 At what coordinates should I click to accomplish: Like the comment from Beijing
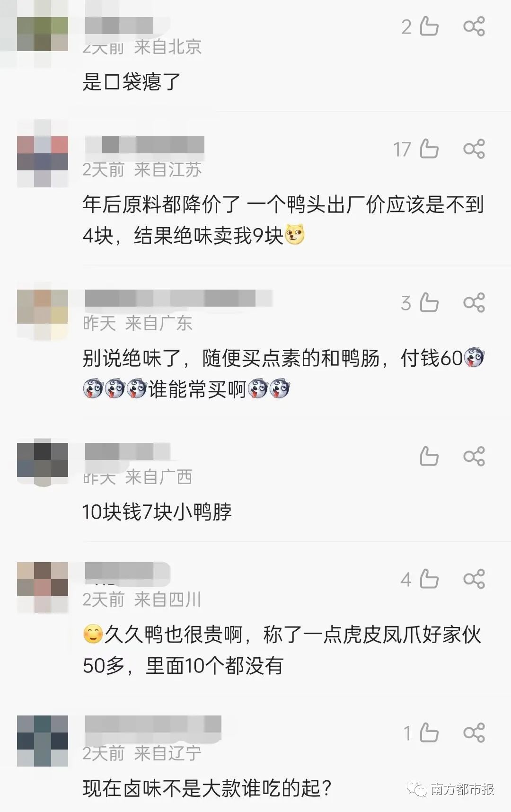(429, 26)
